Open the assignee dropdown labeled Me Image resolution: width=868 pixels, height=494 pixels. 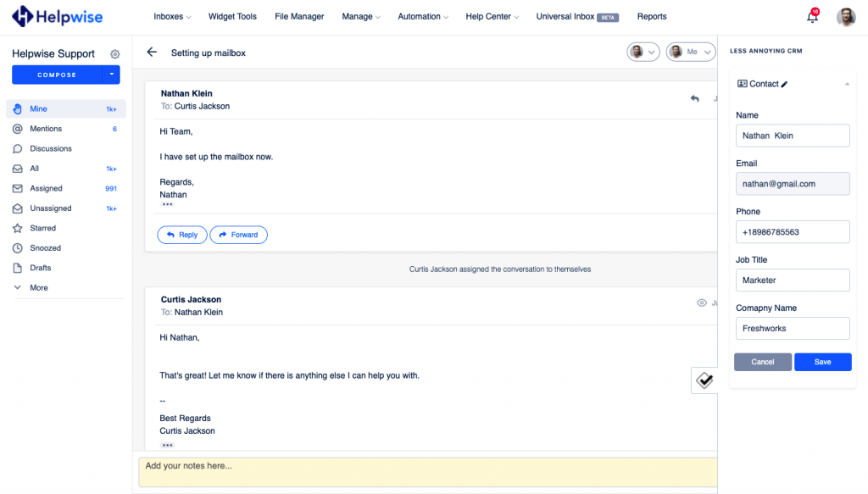click(690, 53)
